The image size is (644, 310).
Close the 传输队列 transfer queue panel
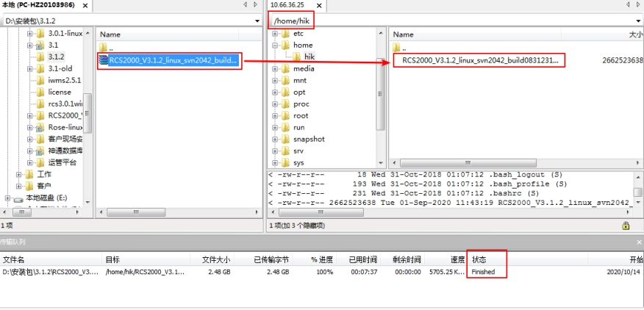[637, 241]
